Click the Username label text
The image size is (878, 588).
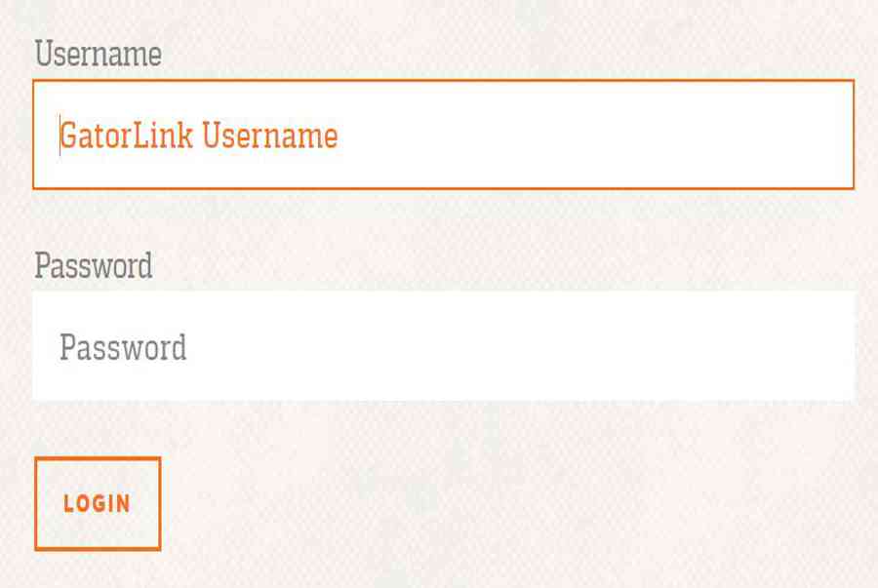(98, 54)
